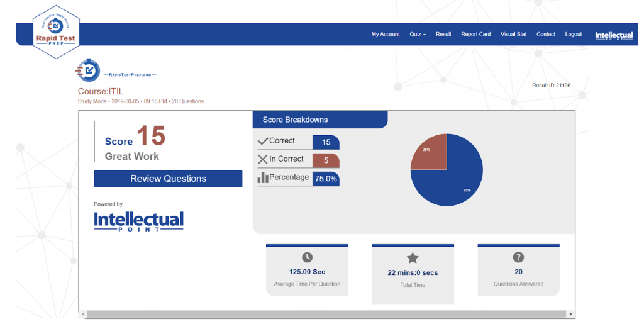Click the Logout link
Screen dimensions: 644x324
(x=574, y=35)
